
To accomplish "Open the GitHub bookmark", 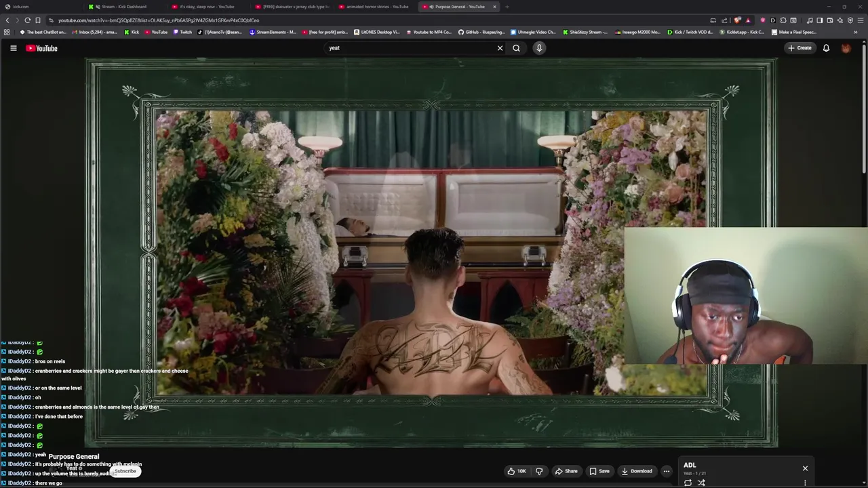I will (481, 32).
